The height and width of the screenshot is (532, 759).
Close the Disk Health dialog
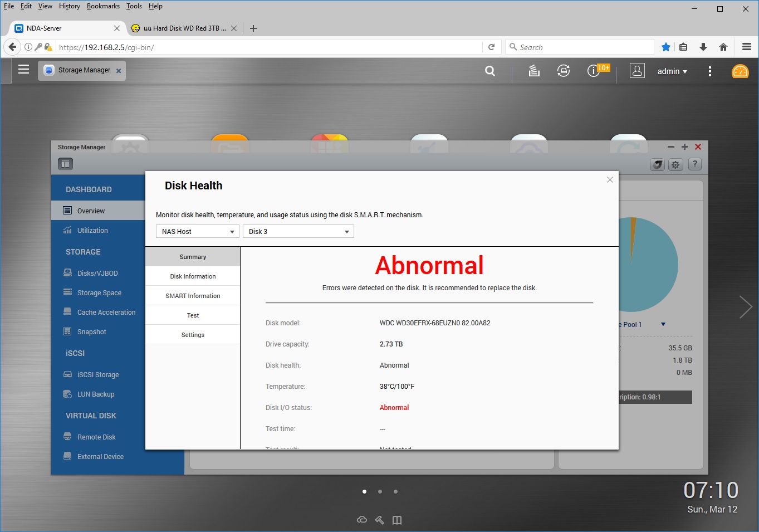pyautogui.click(x=610, y=179)
